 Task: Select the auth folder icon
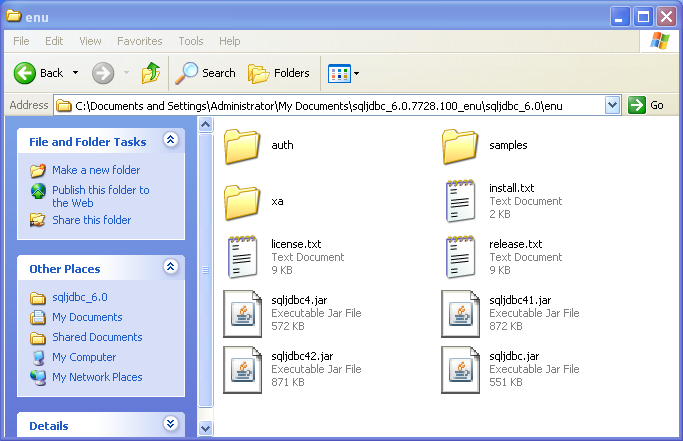(x=242, y=146)
